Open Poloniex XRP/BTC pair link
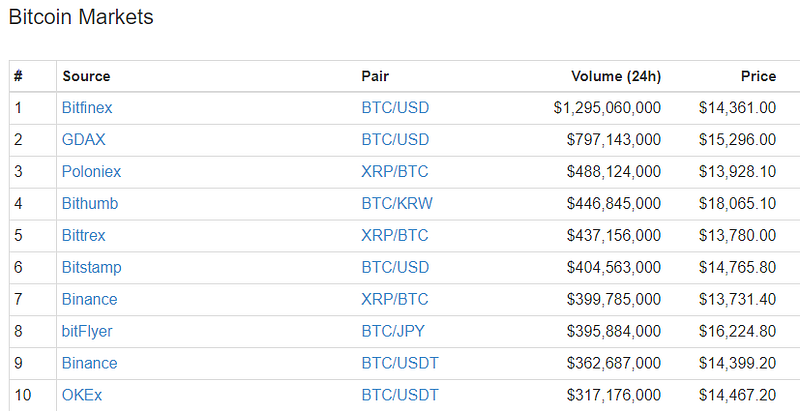The height and width of the screenshot is (411, 800). tap(395, 171)
